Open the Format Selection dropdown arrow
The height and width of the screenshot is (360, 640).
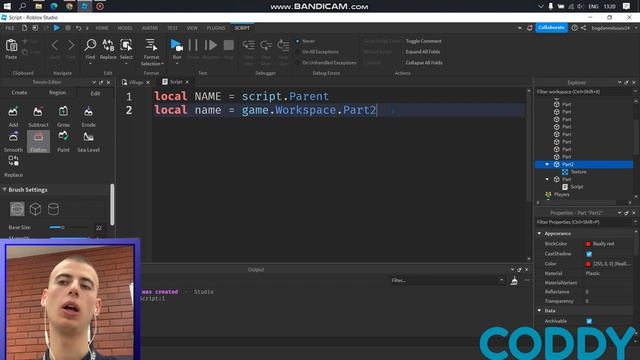162,64
